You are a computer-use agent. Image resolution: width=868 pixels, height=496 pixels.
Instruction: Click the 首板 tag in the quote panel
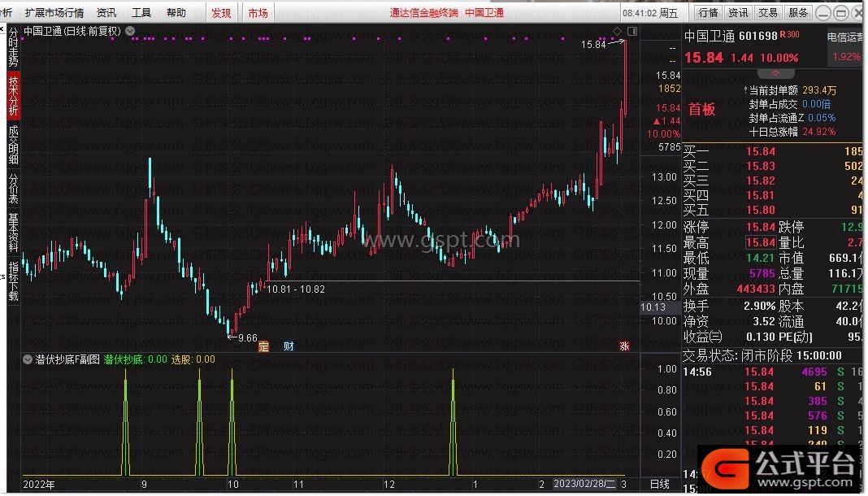pos(702,109)
